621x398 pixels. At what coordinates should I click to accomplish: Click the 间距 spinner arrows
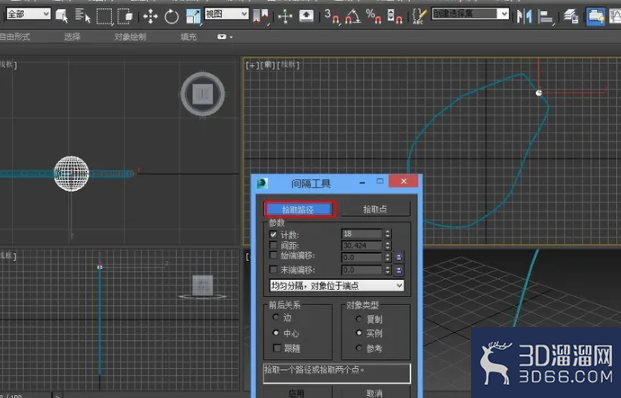pyautogui.click(x=388, y=246)
